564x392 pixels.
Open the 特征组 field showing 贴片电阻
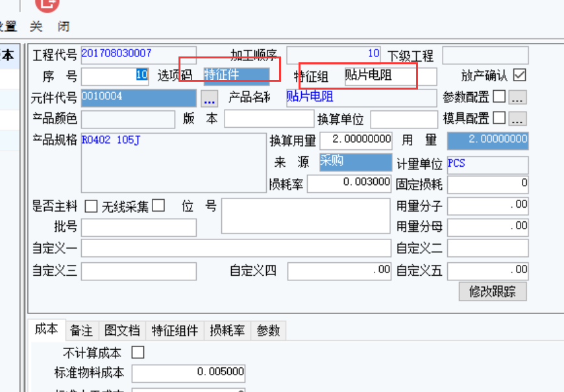389,77
